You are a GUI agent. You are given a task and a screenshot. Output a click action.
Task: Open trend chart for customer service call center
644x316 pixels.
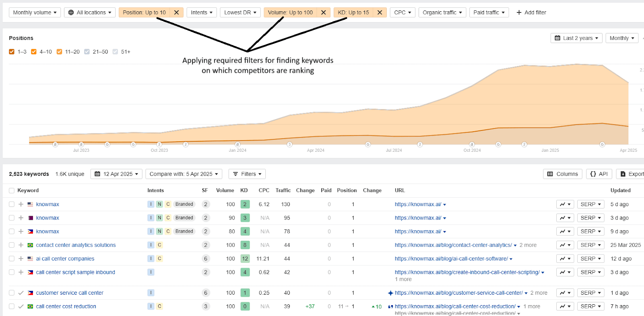click(x=565, y=293)
